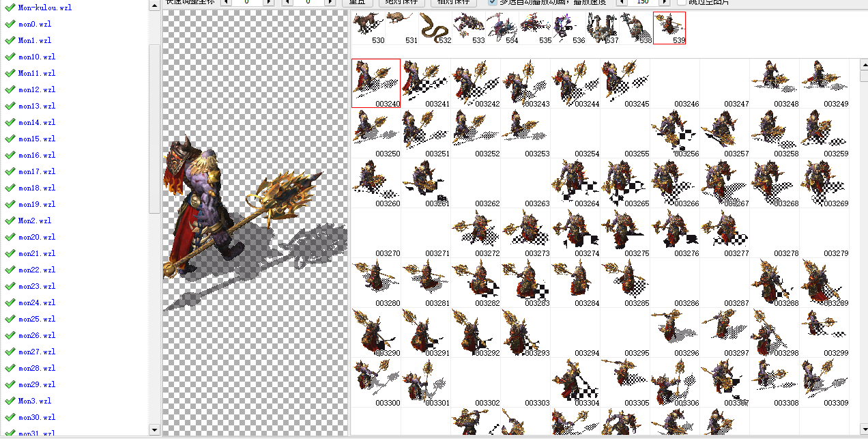
Task: Enable the skip empty images checkbox
Action: point(682,2)
